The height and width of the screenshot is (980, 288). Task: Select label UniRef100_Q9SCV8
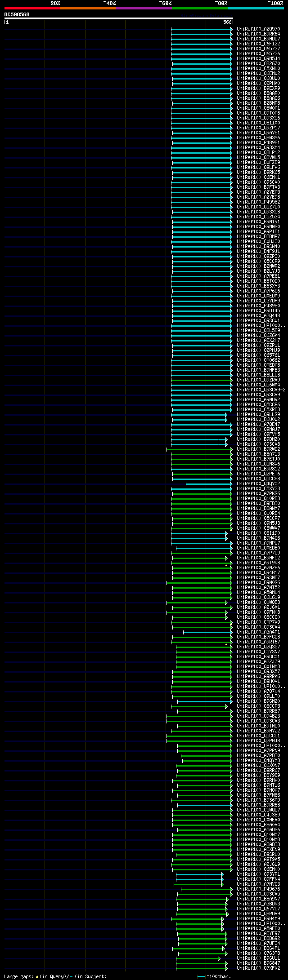[x=258, y=444]
